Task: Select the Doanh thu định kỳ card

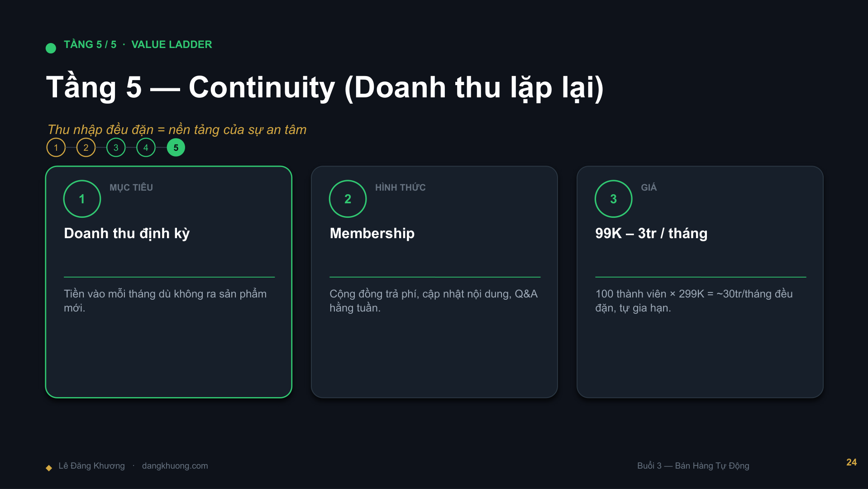Action: [169, 282]
